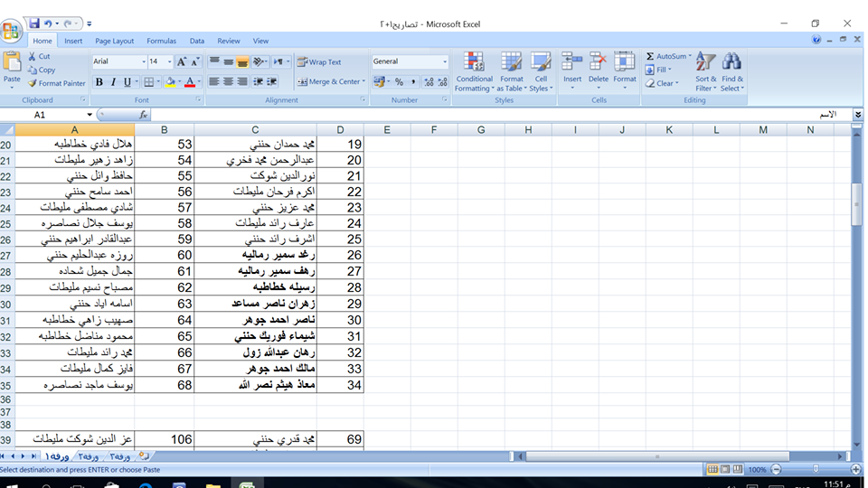Image resolution: width=868 pixels, height=488 pixels.
Task: Expand the General number format dropdown
Action: [445, 62]
